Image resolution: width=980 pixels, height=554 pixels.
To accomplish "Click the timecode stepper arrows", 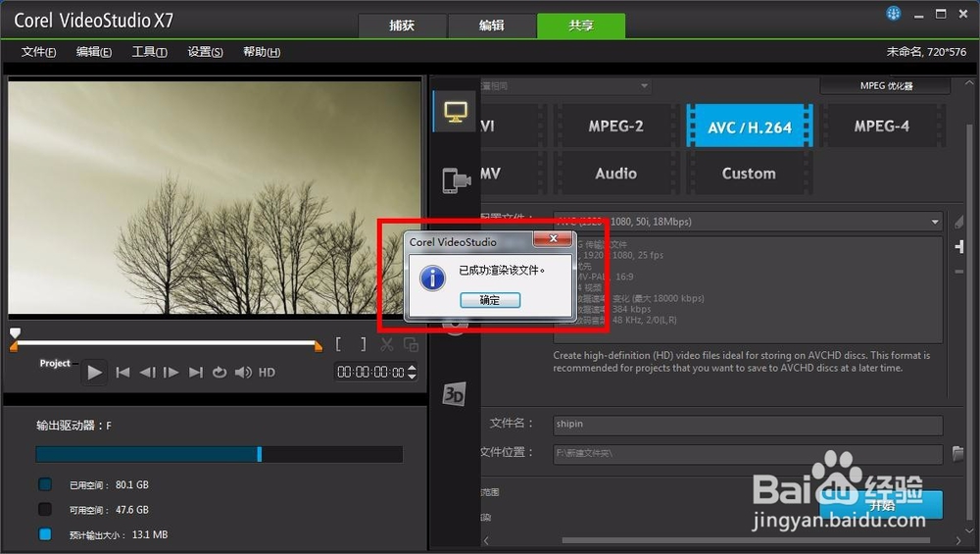I will tap(412, 372).
